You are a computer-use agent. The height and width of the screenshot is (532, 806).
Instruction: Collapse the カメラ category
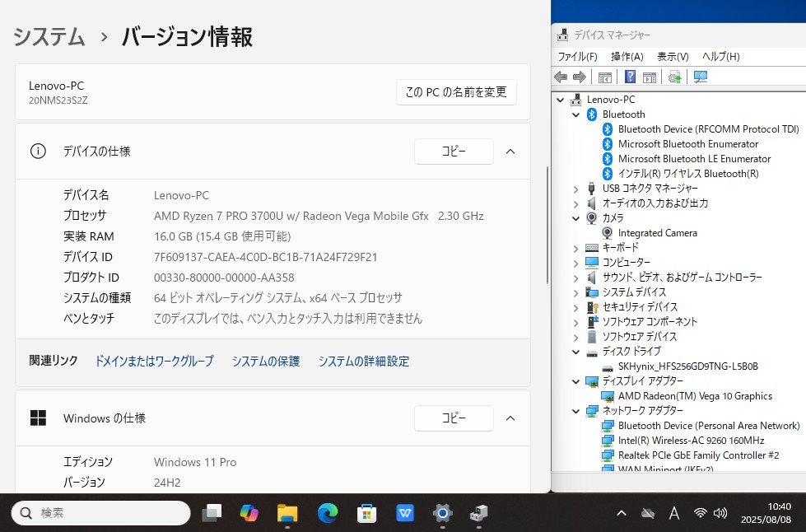click(x=575, y=218)
